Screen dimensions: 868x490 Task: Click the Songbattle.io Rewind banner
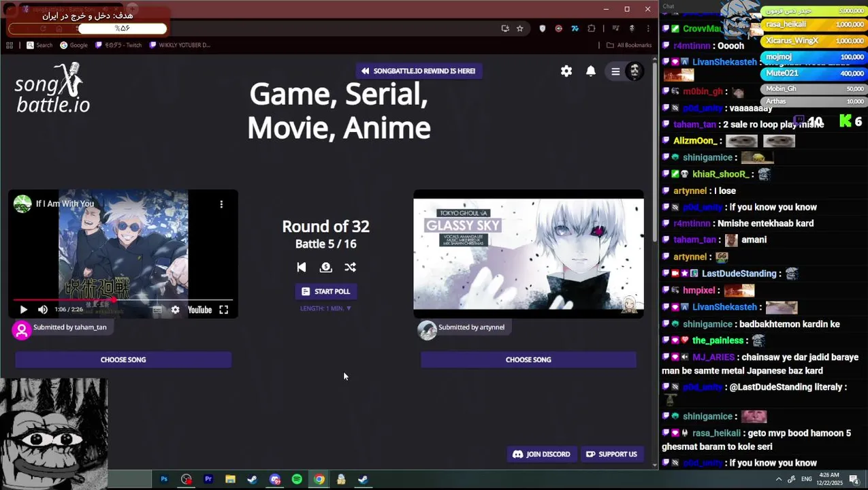(x=419, y=71)
